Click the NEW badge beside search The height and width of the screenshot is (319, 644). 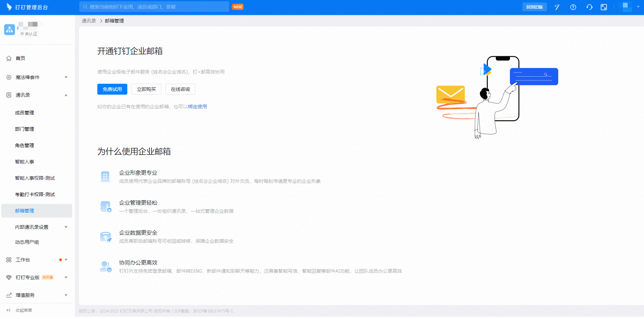[238, 7]
